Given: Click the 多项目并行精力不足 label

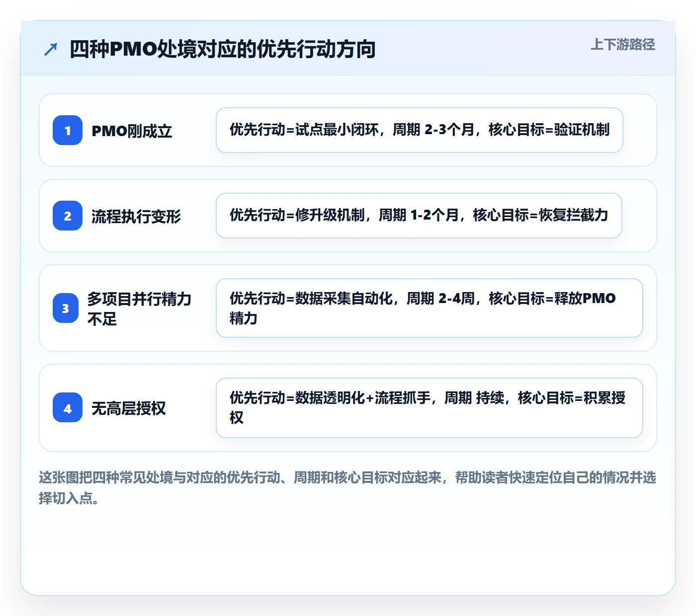Looking at the screenshot, I should click(139, 308).
